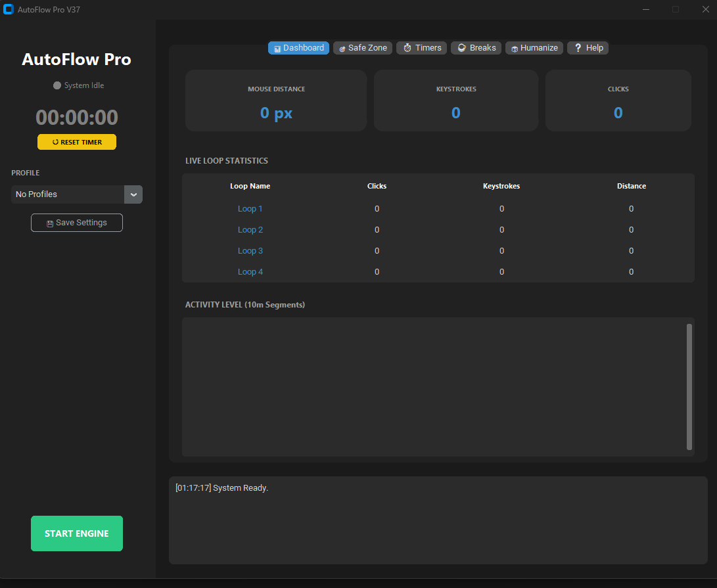The height and width of the screenshot is (588, 717).
Task: Click the AutoFlow Pro logo in the titlebar
Action: click(x=9, y=9)
